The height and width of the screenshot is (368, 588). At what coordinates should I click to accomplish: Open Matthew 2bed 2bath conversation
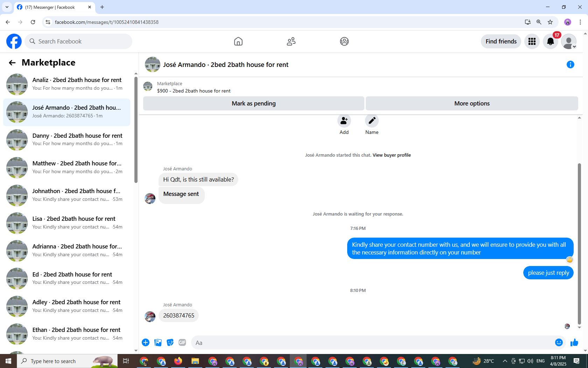pos(66,168)
